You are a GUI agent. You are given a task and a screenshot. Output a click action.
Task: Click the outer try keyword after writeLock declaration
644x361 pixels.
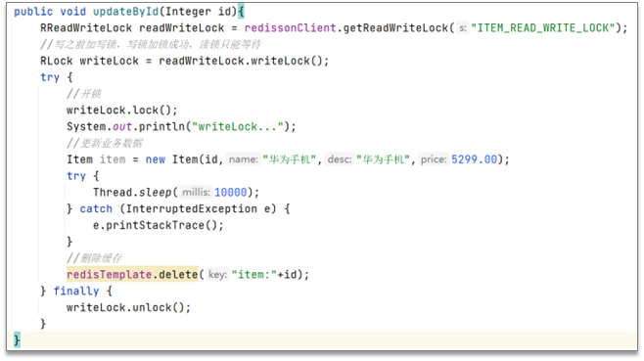pos(50,77)
